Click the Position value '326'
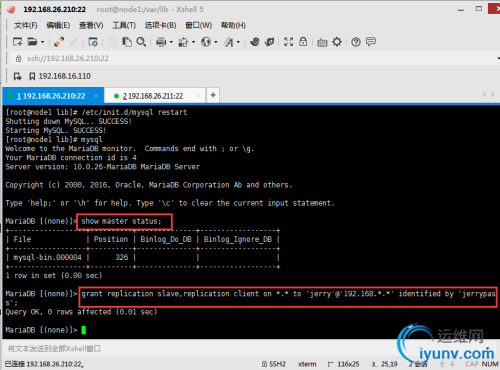The image size is (500, 370). (x=122, y=257)
